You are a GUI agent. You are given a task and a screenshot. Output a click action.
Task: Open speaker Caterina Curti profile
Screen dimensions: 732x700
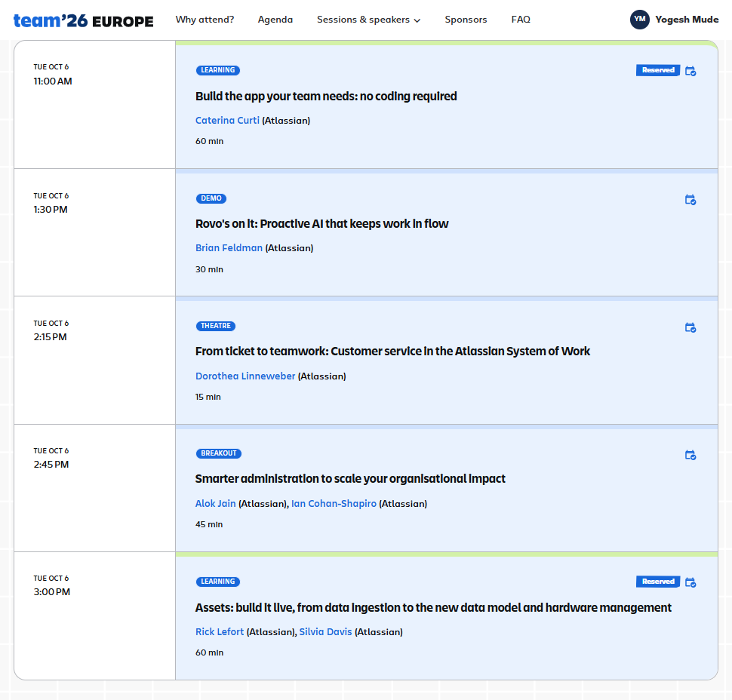227,121
